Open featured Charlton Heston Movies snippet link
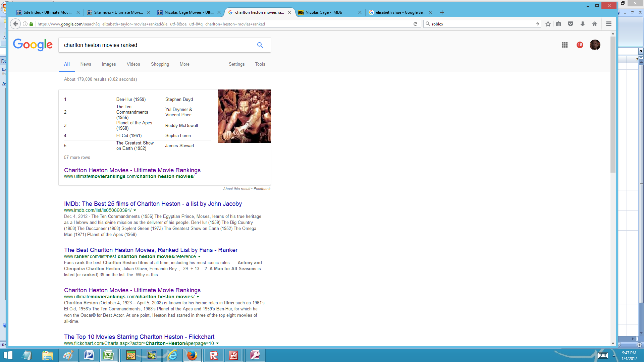This screenshot has height=362, width=644. (x=132, y=170)
